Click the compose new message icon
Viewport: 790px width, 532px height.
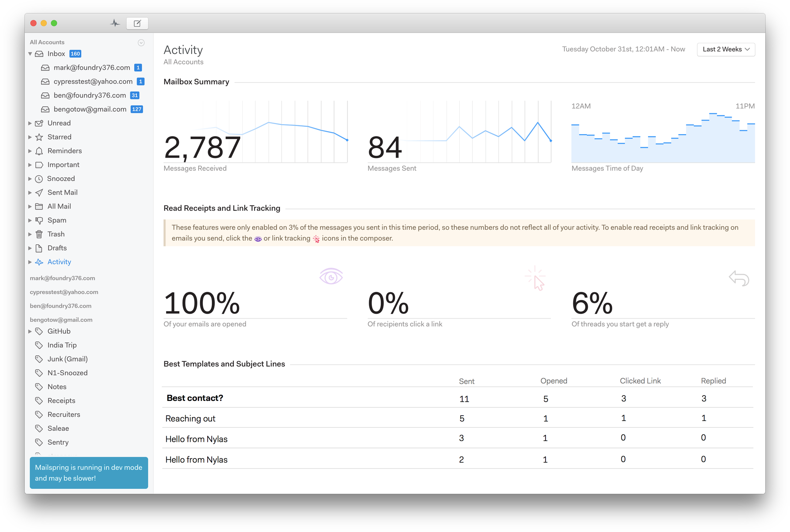137,24
